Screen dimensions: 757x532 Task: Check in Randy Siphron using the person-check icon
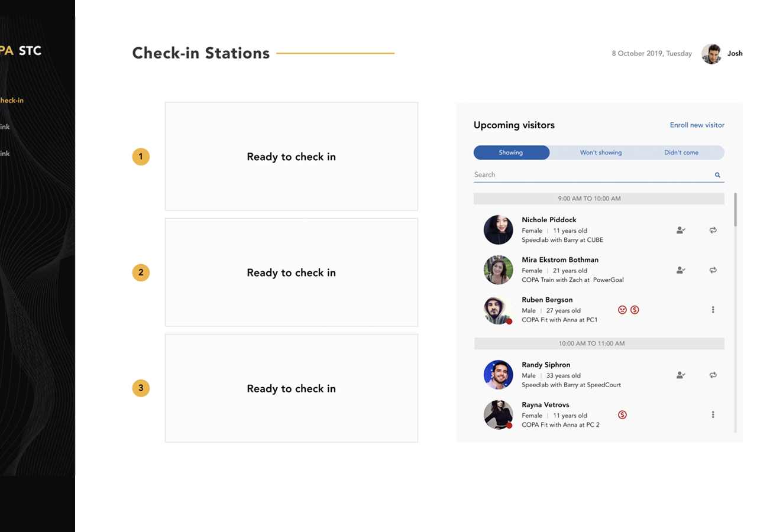point(681,375)
